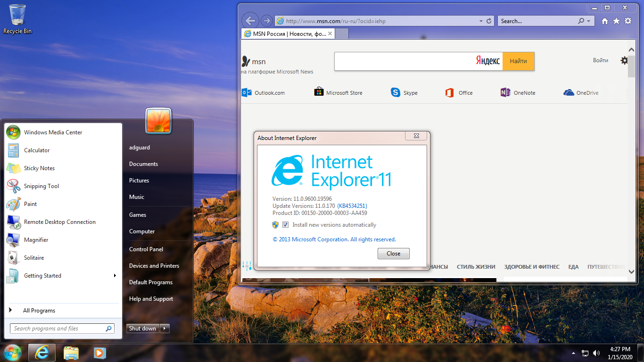Image resolution: width=644 pixels, height=362 pixels.
Task: Show All Programs list
Action: point(63,311)
